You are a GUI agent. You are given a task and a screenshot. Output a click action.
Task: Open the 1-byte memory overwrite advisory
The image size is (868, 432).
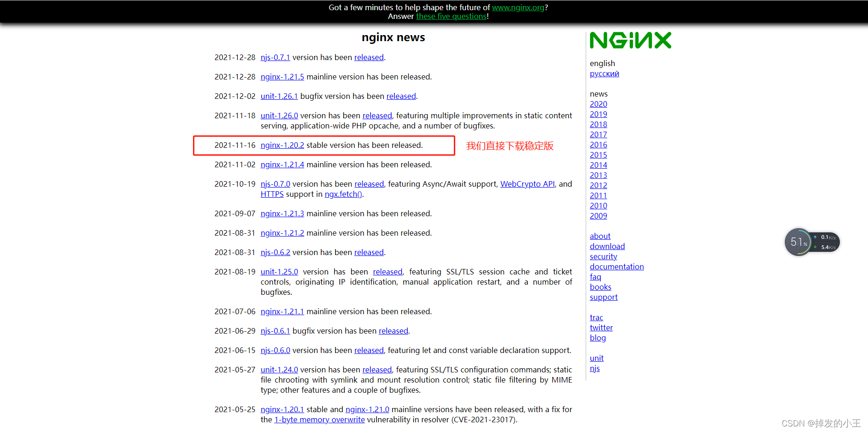pos(319,420)
